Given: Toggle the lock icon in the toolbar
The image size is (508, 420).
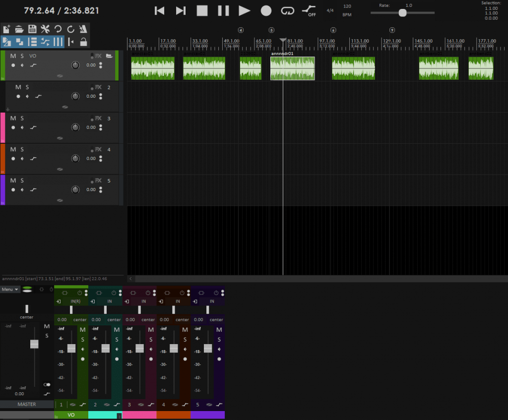Looking at the screenshot, I should point(83,42).
